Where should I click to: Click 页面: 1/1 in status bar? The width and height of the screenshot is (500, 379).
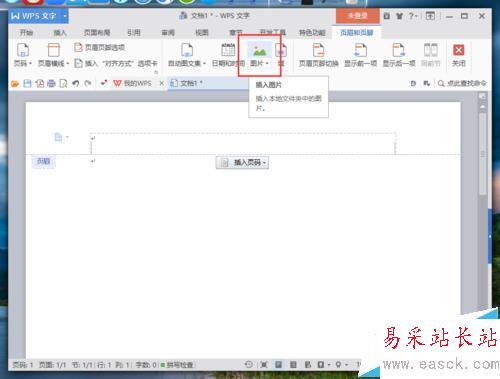(52, 365)
